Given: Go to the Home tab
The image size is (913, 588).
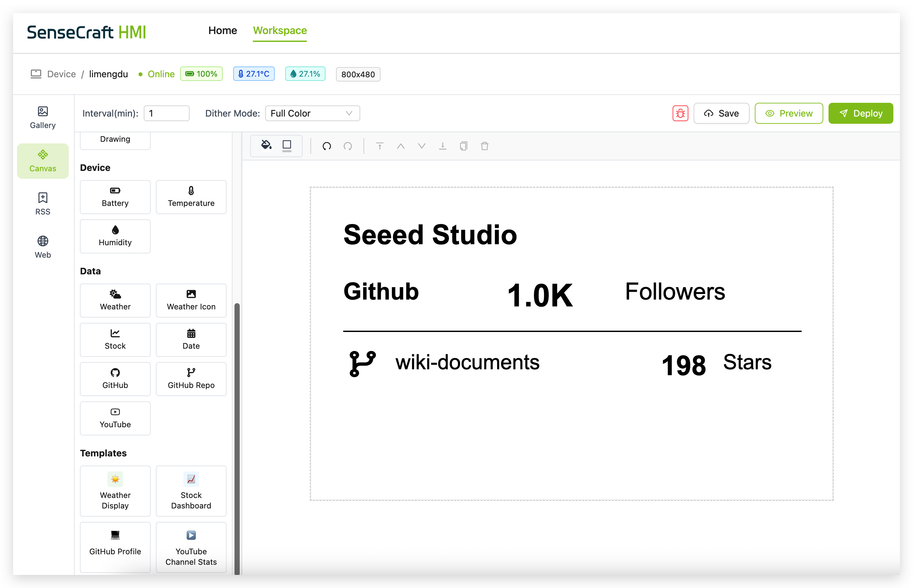Looking at the screenshot, I should [223, 30].
